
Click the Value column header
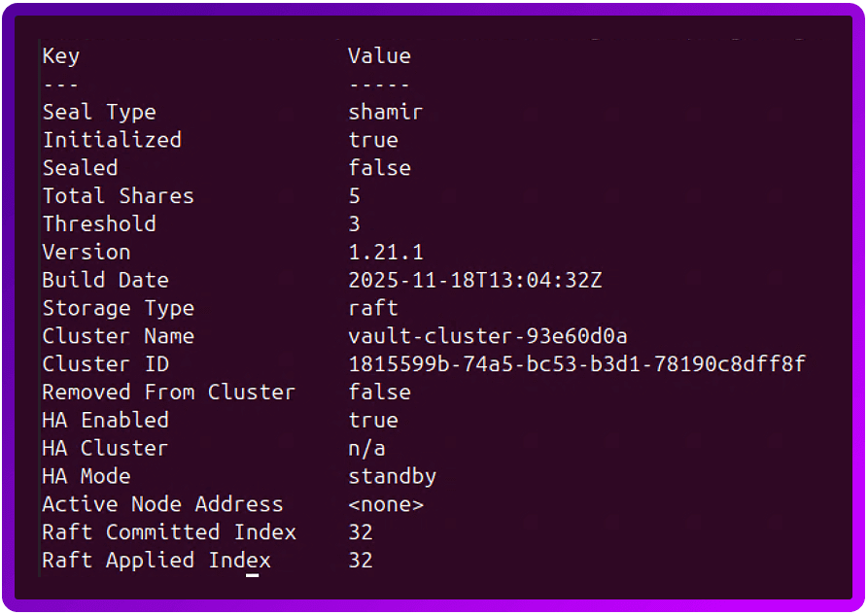(x=379, y=56)
